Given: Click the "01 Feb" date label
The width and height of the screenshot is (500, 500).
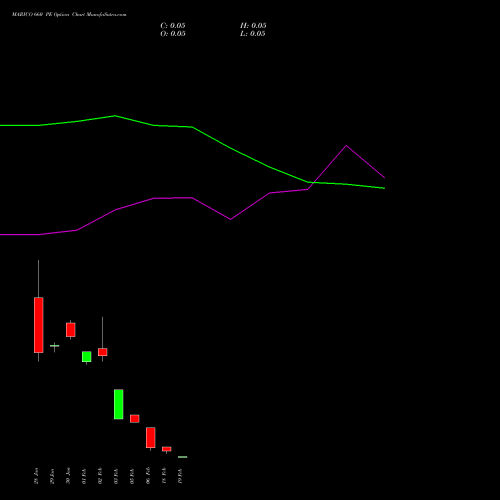Looking at the screenshot, I should coord(84,476).
